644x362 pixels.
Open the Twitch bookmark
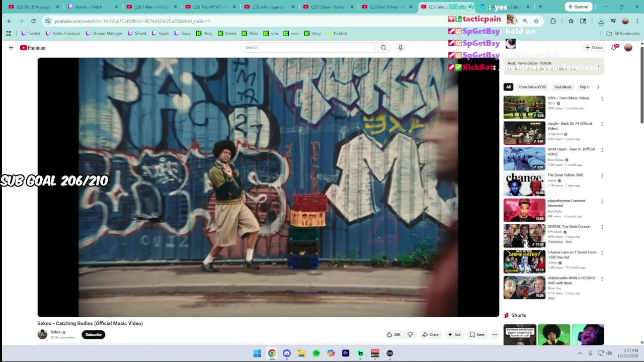pyautogui.click(x=30, y=33)
